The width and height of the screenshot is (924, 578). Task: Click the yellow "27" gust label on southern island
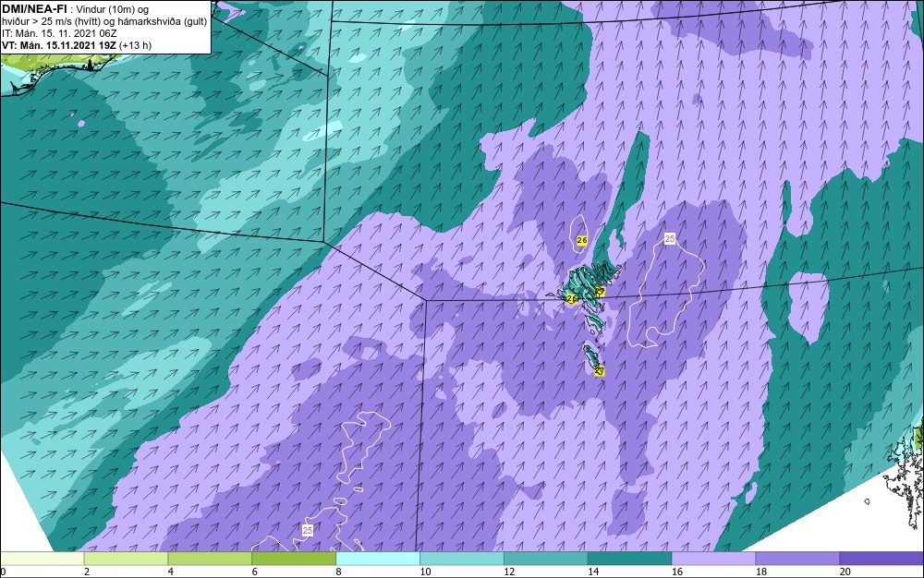pos(600,371)
